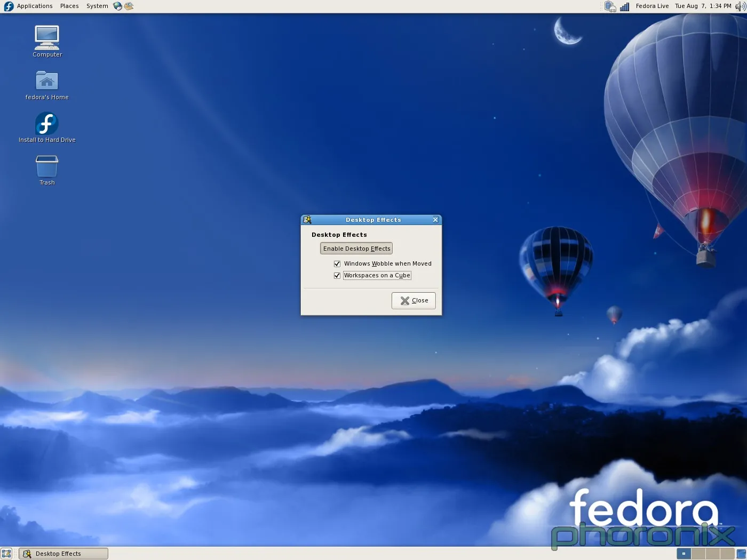Click the Close button in the dialog
The height and width of the screenshot is (560, 747).
click(x=414, y=301)
